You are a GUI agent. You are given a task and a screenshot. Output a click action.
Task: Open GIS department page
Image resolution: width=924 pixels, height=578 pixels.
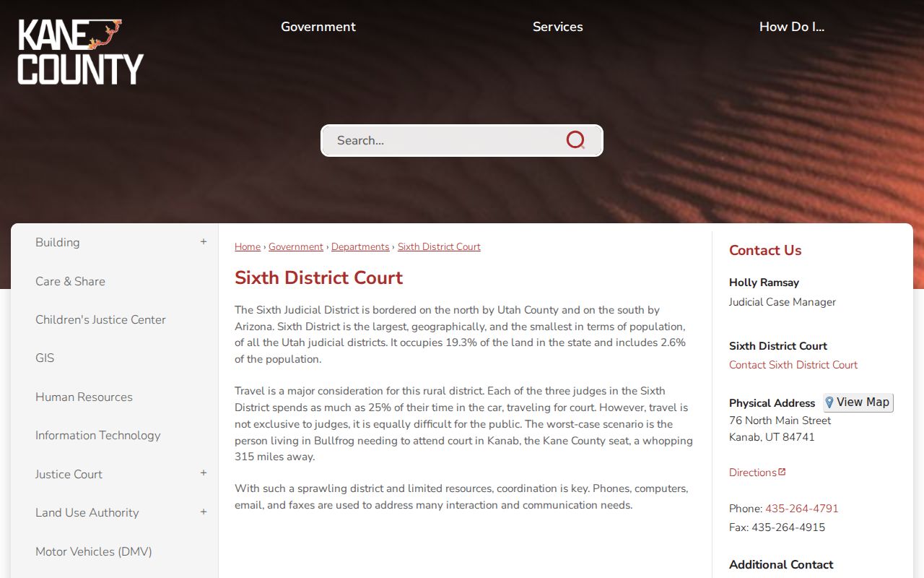(x=45, y=358)
